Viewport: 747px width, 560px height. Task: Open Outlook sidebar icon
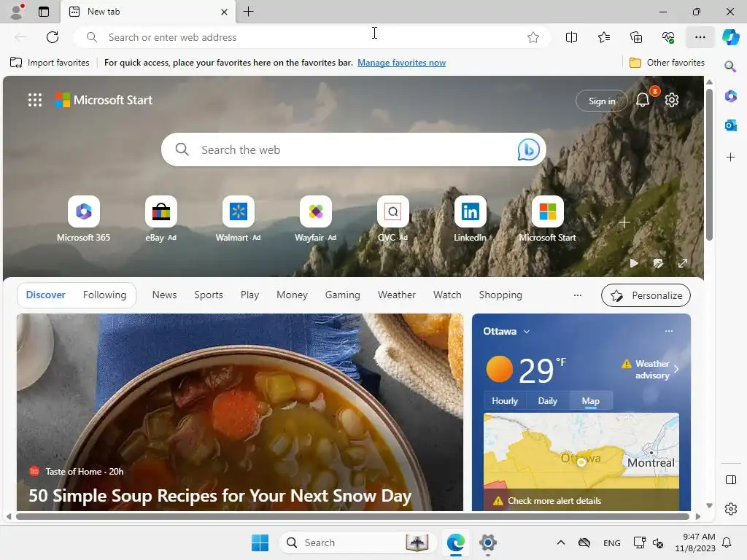pos(730,125)
